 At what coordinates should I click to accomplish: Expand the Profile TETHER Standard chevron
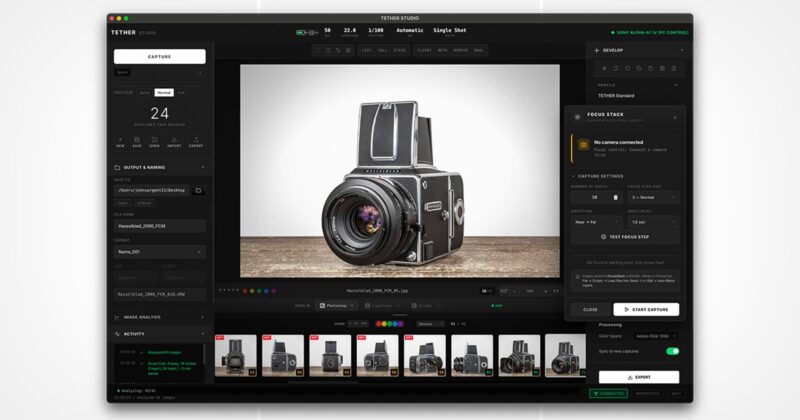pyautogui.click(x=676, y=85)
